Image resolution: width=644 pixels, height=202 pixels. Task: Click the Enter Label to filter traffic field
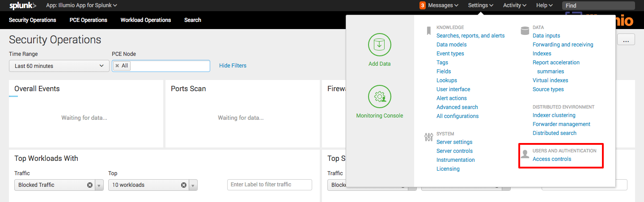[270, 185]
